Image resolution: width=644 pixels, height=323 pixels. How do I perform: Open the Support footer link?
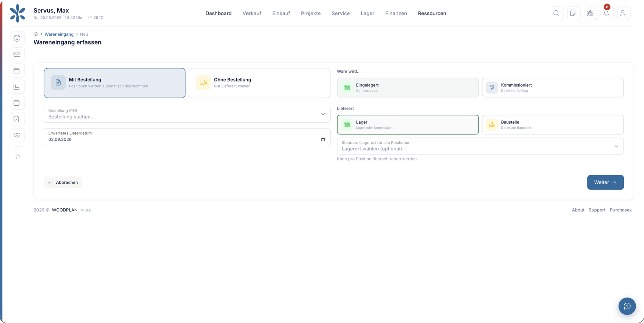(x=597, y=210)
